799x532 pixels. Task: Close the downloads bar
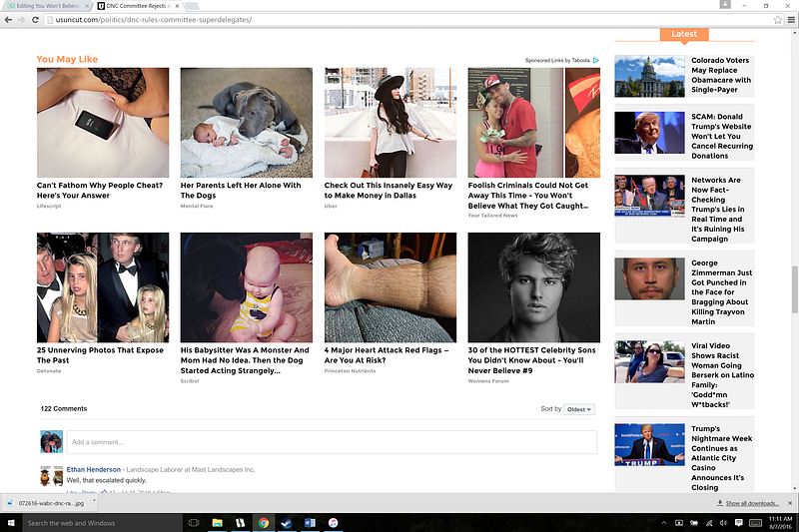click(790, 503)
